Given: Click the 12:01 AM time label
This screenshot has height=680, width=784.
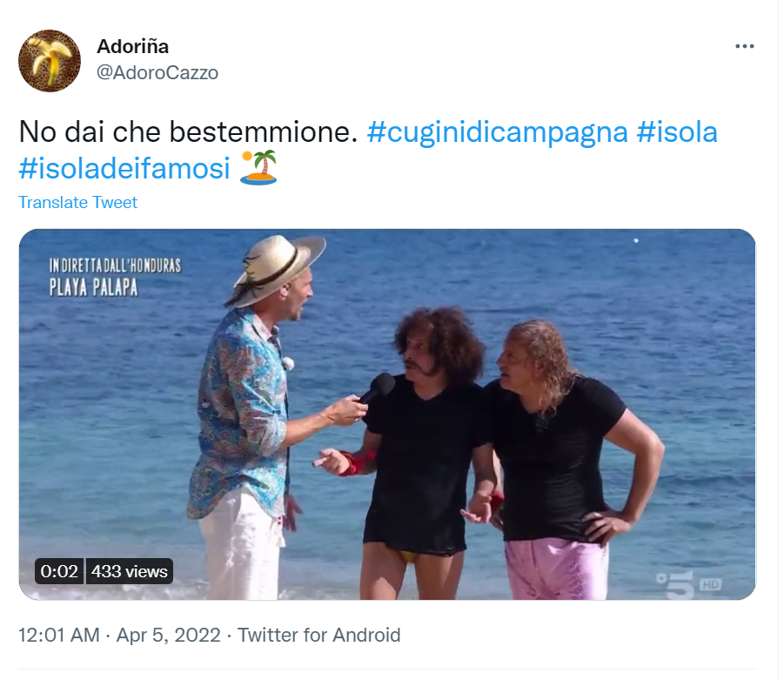Looking at the screenshot, I should tap(57, 636).
